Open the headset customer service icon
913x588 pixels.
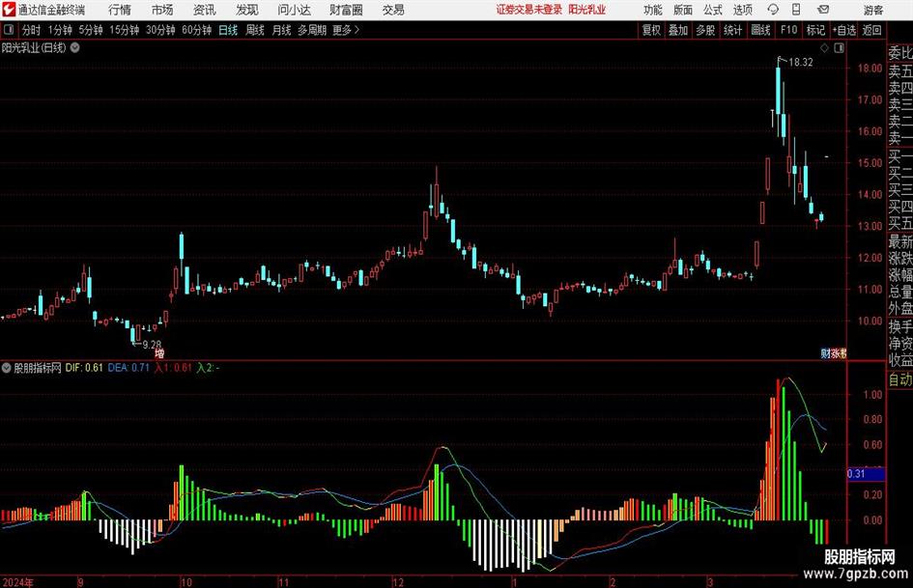tap(773, 10)
